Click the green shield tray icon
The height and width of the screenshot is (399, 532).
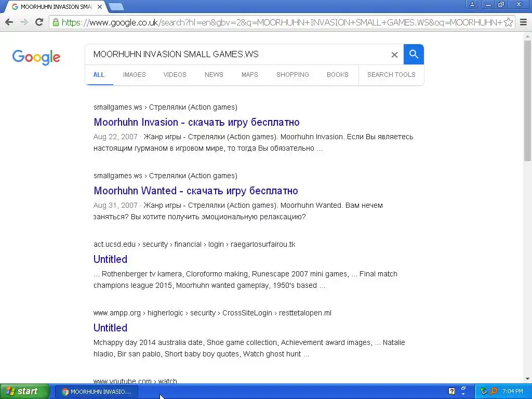484,392
